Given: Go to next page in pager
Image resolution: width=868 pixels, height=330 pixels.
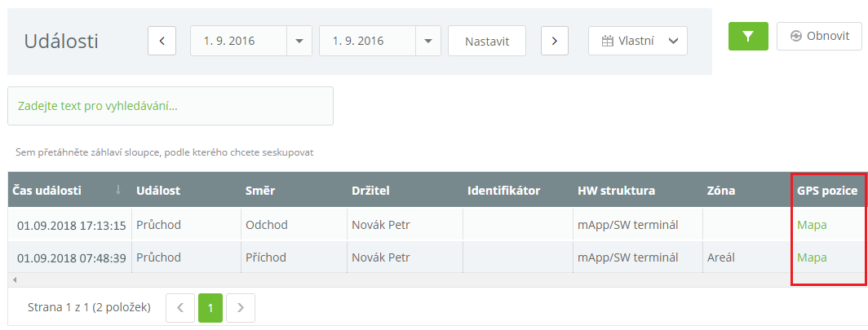Looking at the screenshot, I should pos(241,308).
